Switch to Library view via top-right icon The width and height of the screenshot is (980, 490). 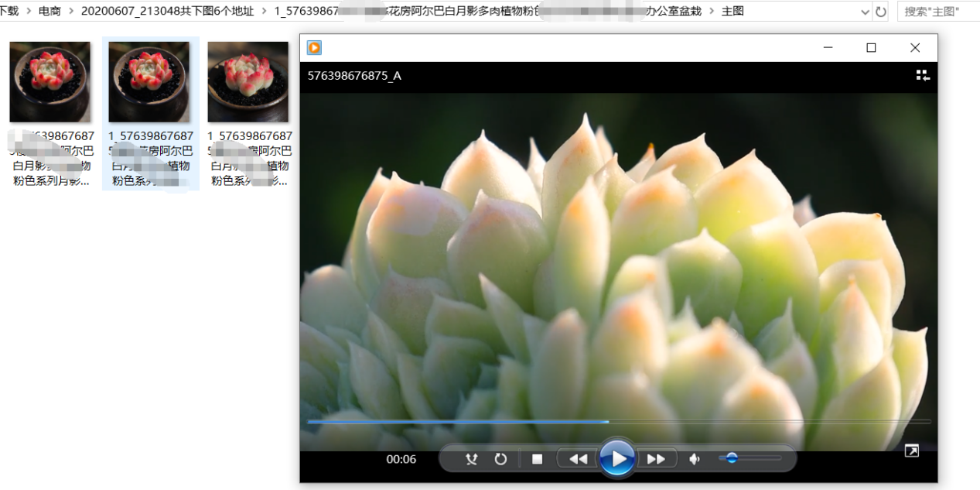[x=922, y=74]
